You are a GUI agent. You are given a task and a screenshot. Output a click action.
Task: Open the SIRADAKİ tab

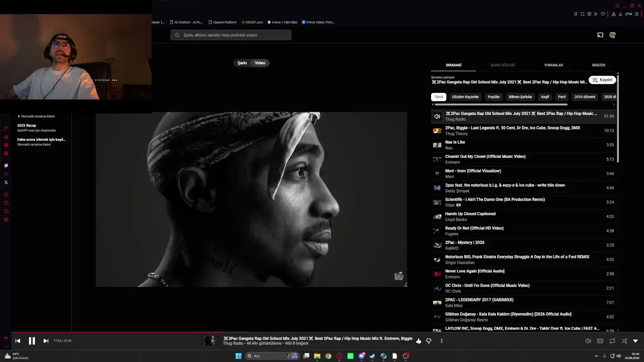453,65
